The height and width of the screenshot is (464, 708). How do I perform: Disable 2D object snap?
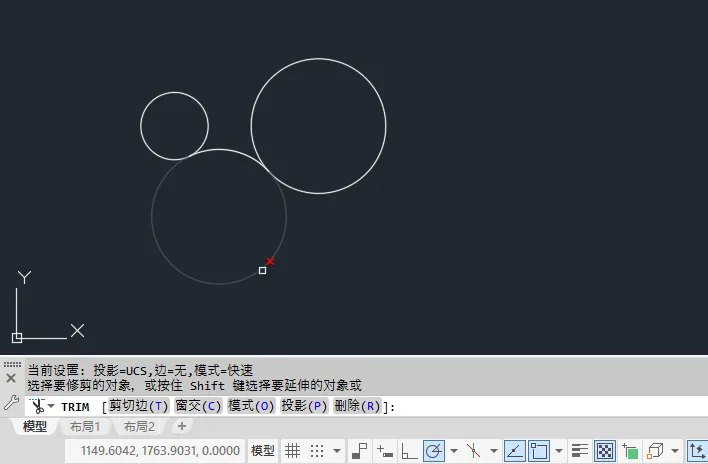pos(539,450)
